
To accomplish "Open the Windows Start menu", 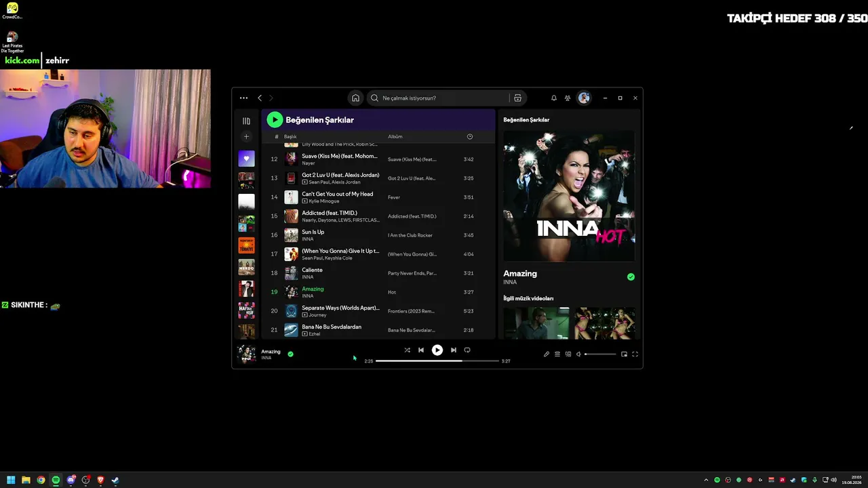I will click(11, 480).
